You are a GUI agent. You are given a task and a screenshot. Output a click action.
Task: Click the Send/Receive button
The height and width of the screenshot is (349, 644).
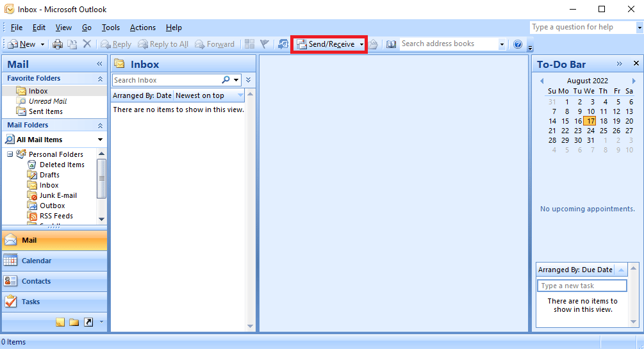(326, 44)
